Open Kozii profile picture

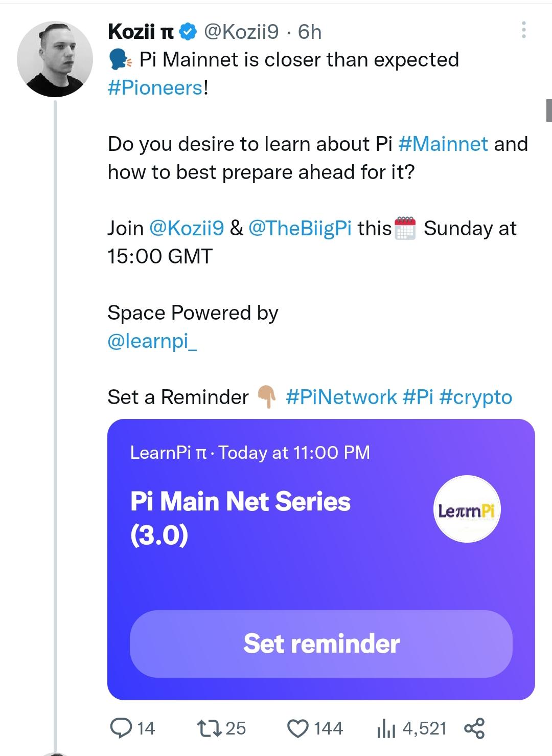pos(55,59)
